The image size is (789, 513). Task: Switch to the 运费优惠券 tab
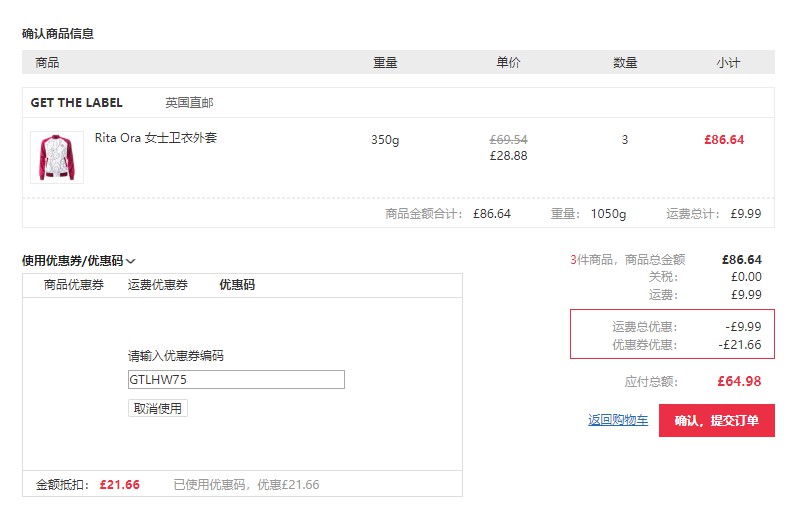(x=157, y=285)
